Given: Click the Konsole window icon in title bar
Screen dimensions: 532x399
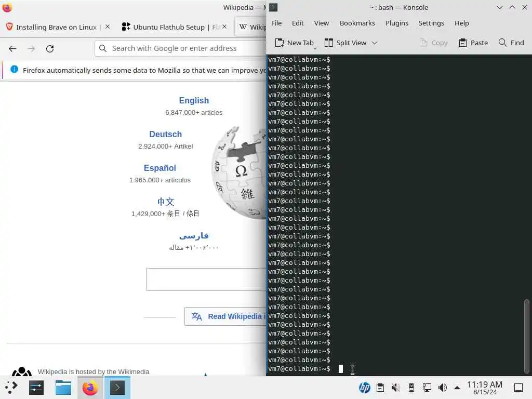Looking at the screenshot, I should click(x=273, y=7).
